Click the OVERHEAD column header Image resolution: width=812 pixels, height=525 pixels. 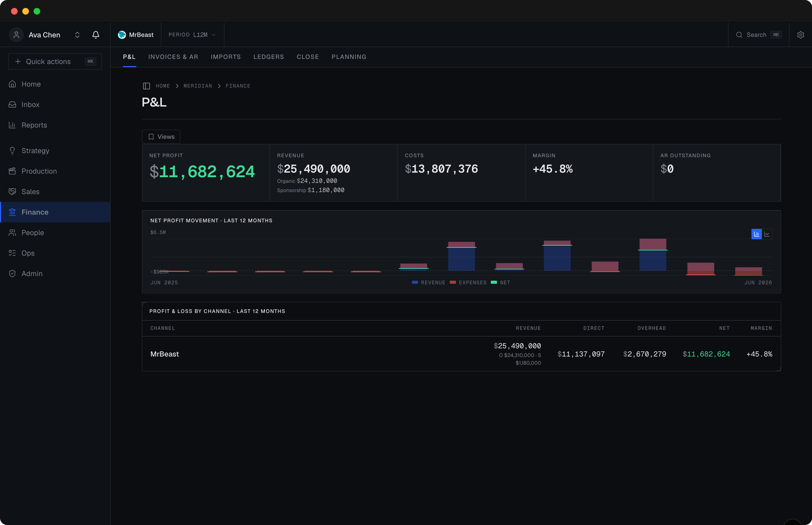(651, 328)
